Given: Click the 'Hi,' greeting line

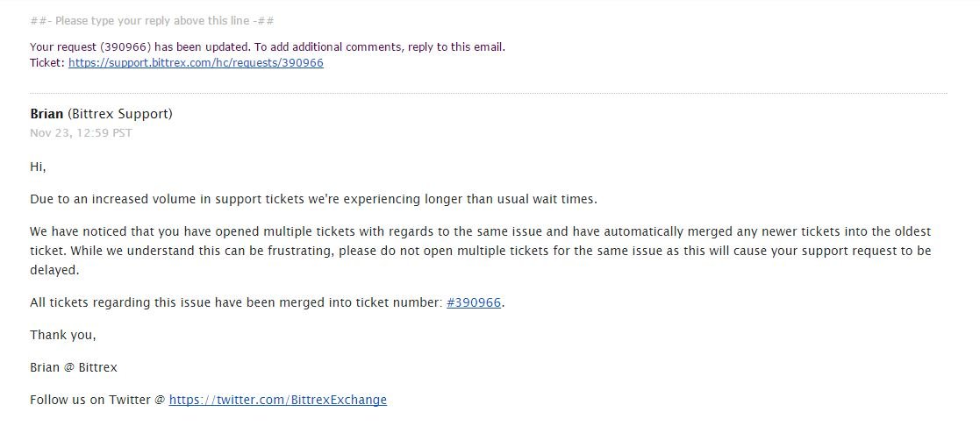Looking at the screenshot, I should tap(38, 167).
